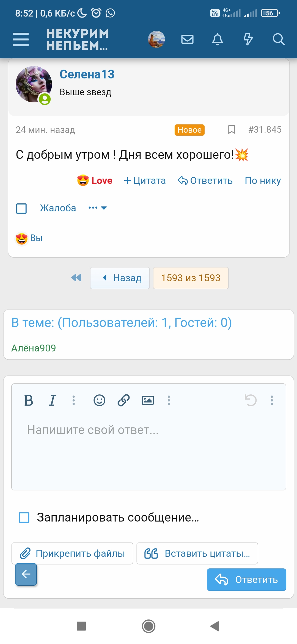The width and height of the screenshot is (297, 644).
Task: Bookmark post #31.845
Action: pyautogui.click(x=232, y=129)
